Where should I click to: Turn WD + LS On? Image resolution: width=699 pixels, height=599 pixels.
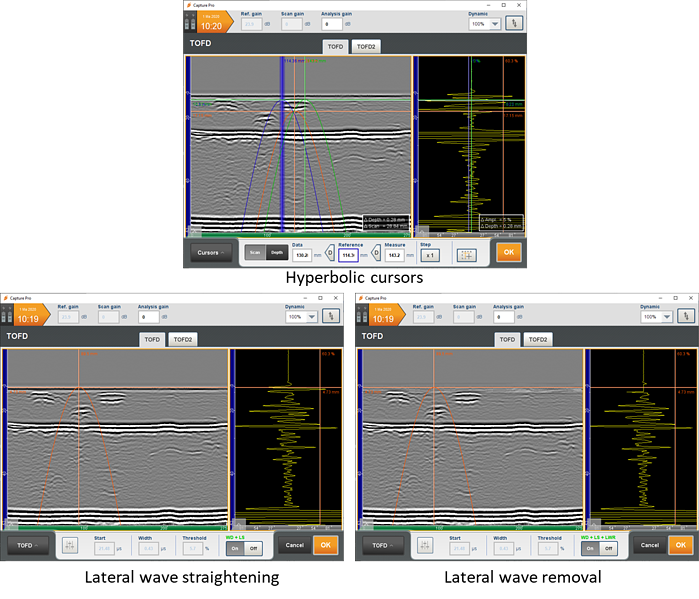coord(235,548)
